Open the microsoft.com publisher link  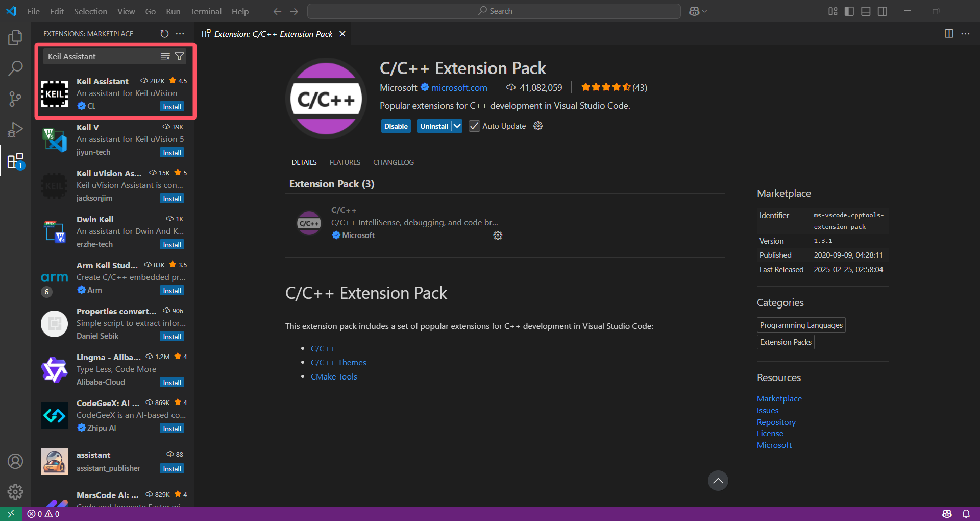point(459,88)
